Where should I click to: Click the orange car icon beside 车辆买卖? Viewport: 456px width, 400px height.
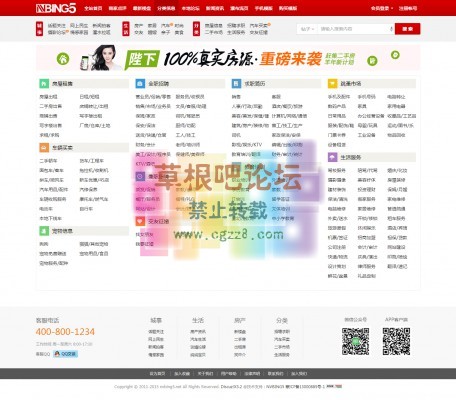point(44,147)
